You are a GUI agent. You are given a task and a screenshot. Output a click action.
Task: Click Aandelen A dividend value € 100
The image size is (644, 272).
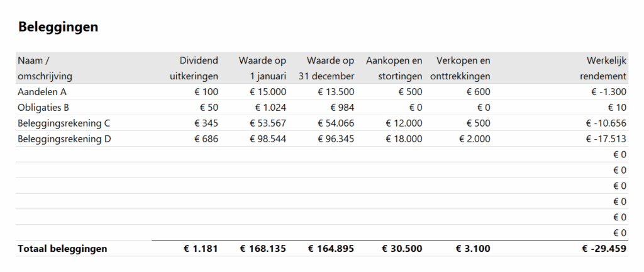(x=205, y=92)
